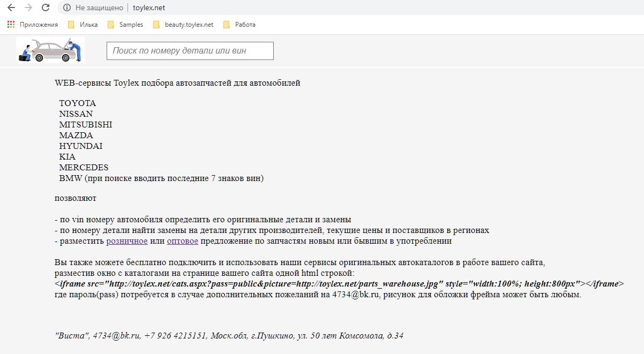Click the word 'позволяют'
The image size is (644, 354).
coord(76,198)
